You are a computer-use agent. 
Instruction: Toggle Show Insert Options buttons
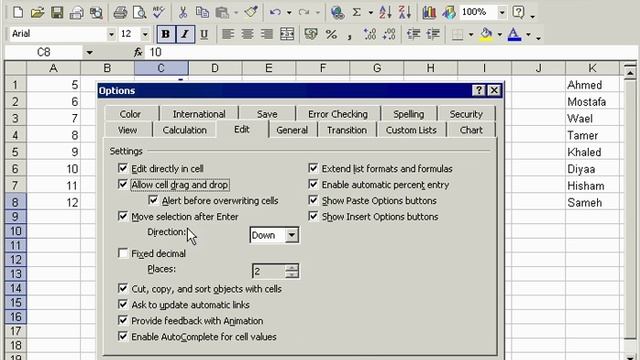click(x=313, y=216)
